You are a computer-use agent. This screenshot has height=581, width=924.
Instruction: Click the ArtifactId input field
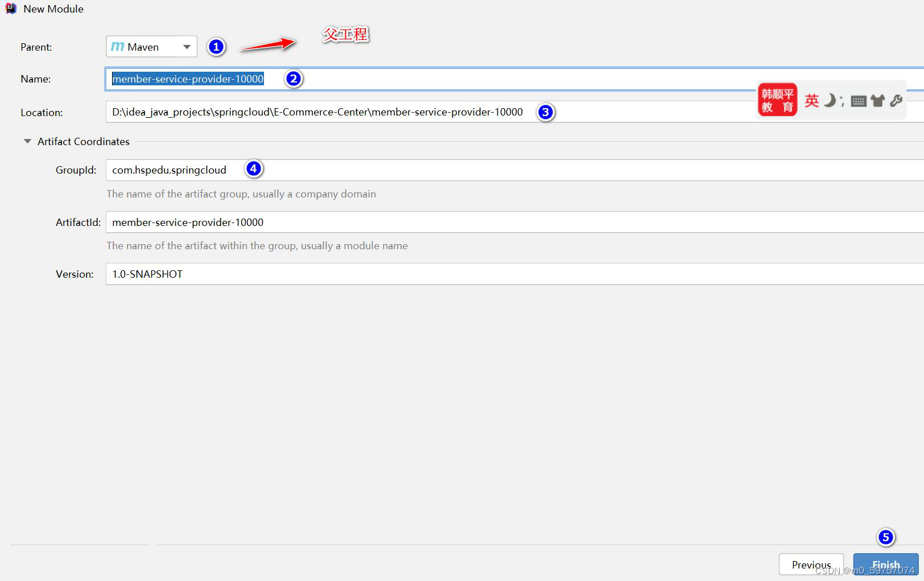point(514,222)
